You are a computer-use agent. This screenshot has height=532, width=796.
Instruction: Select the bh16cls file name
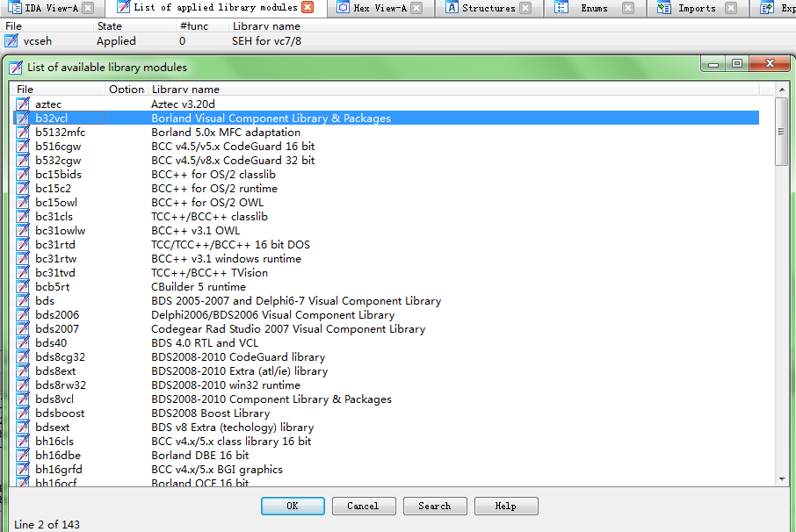(54, 442)
